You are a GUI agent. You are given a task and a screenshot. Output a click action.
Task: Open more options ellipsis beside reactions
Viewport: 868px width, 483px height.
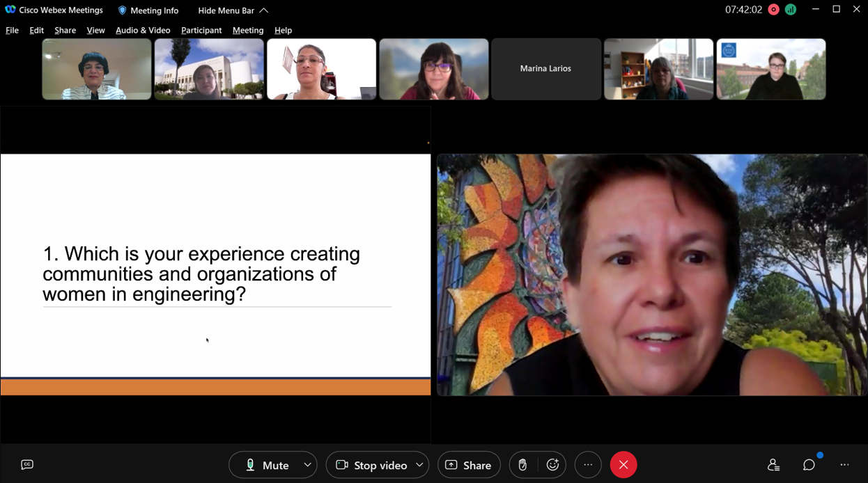click(x=588, y=465)
